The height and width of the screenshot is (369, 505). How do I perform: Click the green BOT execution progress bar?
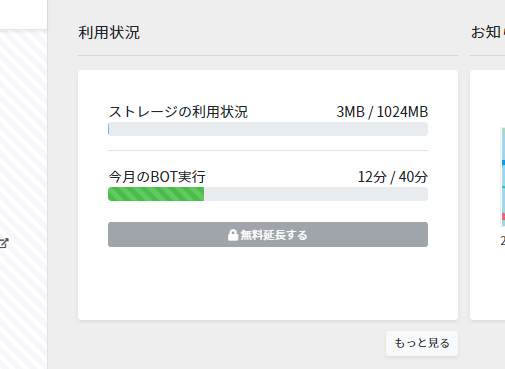click(156, 194)
